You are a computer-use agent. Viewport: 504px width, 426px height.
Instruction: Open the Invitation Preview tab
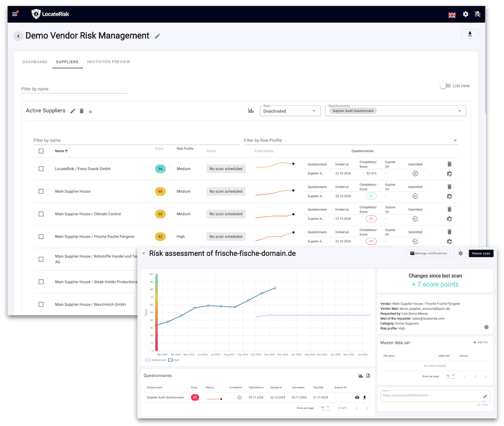(108, 62)
